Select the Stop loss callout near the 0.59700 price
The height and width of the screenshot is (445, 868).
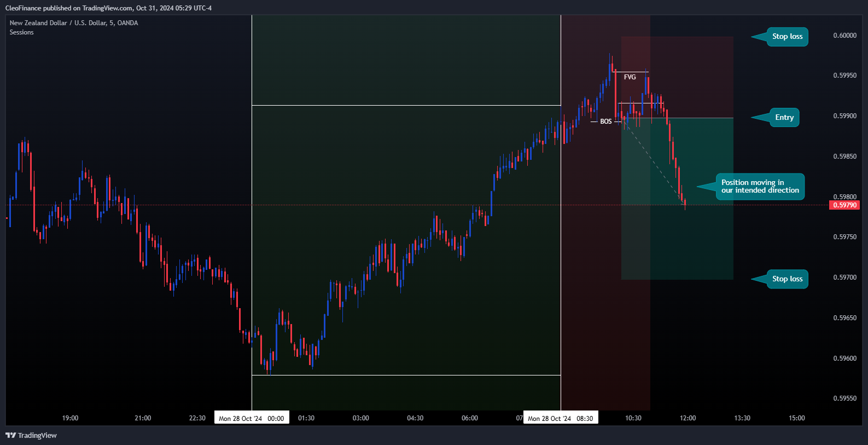click(787, 279)
